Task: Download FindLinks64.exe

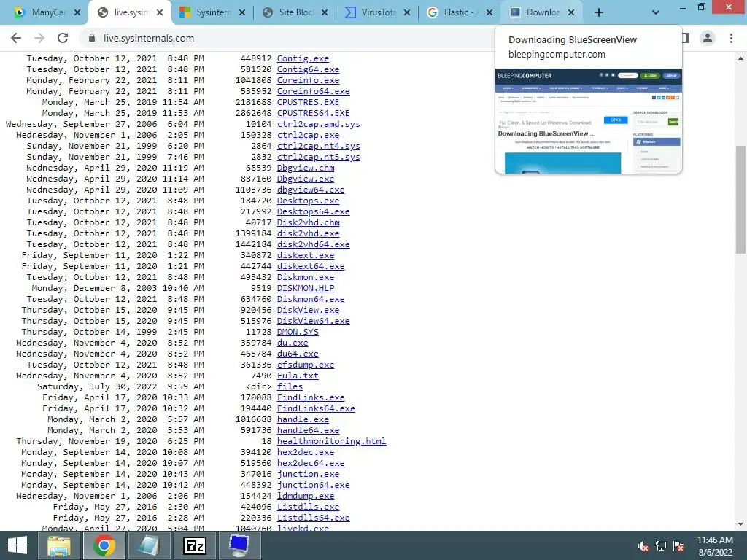Action: coord(316,408)
